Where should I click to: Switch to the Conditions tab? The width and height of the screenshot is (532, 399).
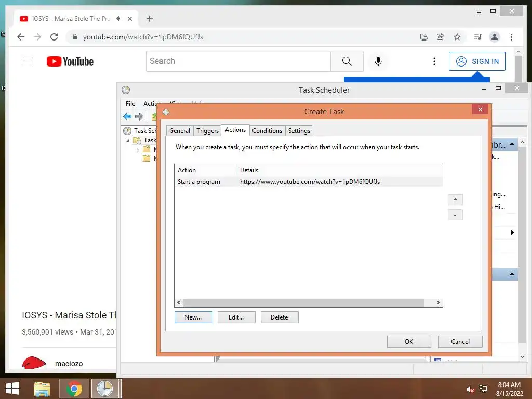point(267,131)
